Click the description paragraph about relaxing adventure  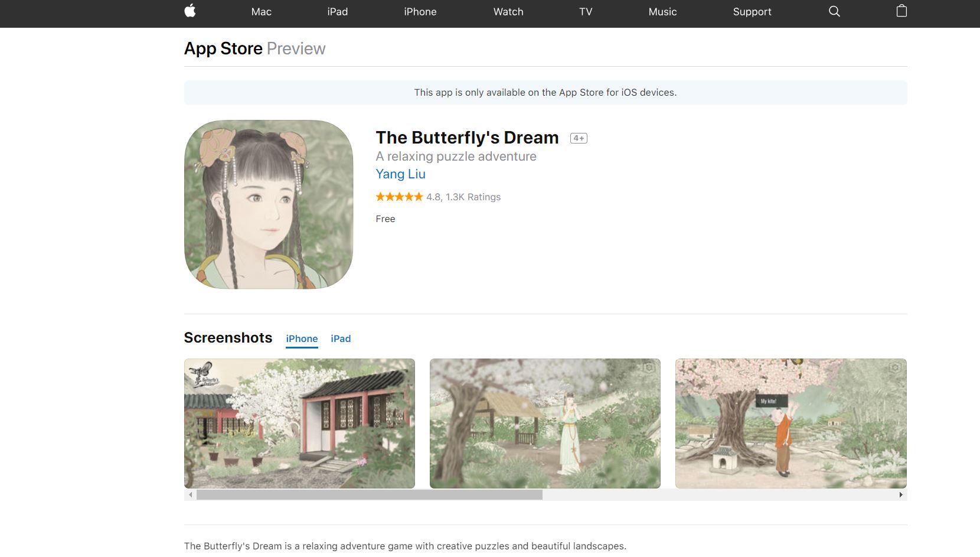[405, 546]
